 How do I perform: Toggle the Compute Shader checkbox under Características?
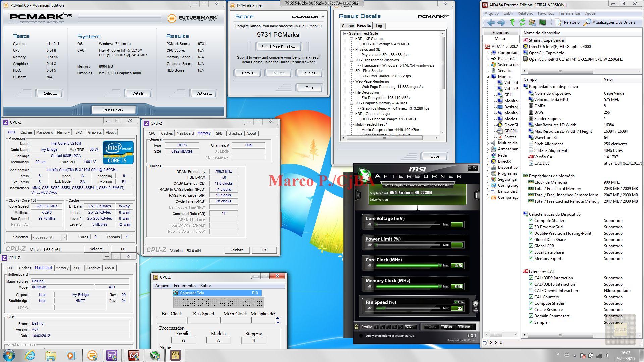click(531, 220)
